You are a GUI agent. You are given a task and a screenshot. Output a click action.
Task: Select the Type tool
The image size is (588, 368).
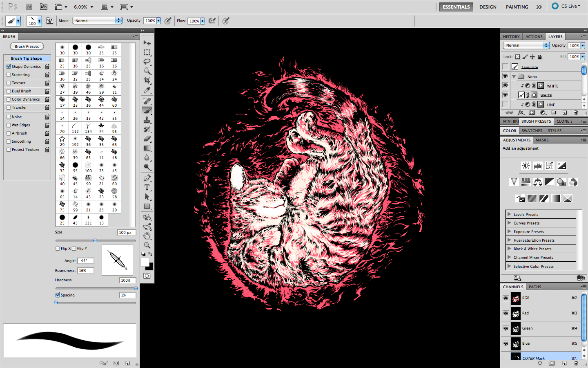tap(147, 187)
